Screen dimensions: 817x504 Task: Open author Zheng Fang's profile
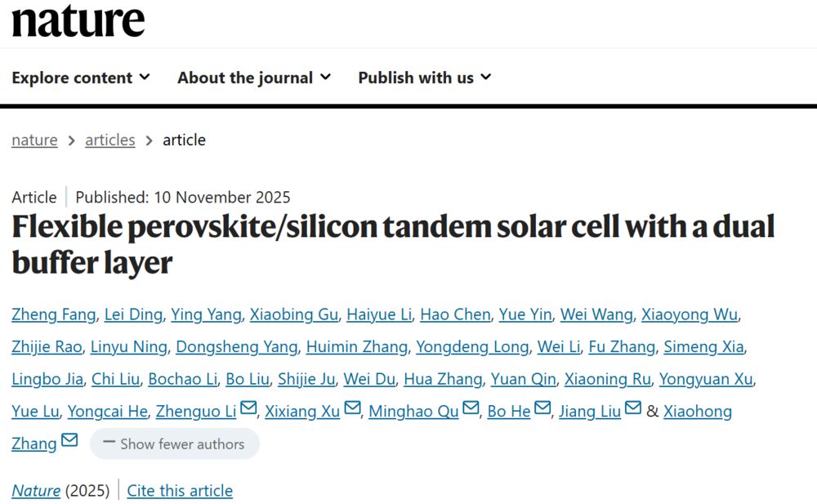point(54,314)
